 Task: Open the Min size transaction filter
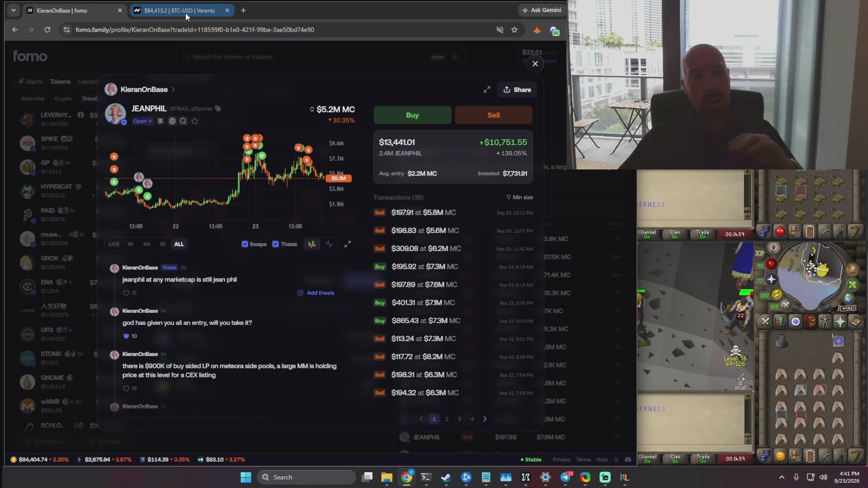point(519,197)
